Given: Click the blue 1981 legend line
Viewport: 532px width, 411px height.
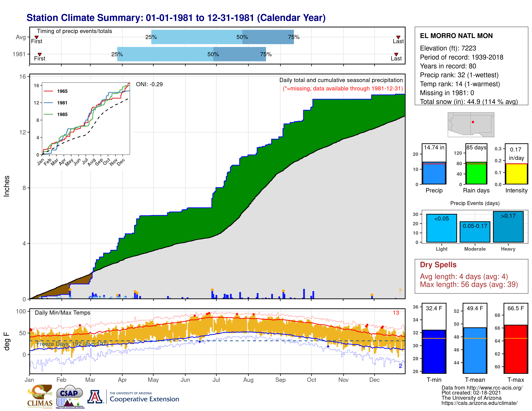Looking at the screenshot, I should coord(48,103).
